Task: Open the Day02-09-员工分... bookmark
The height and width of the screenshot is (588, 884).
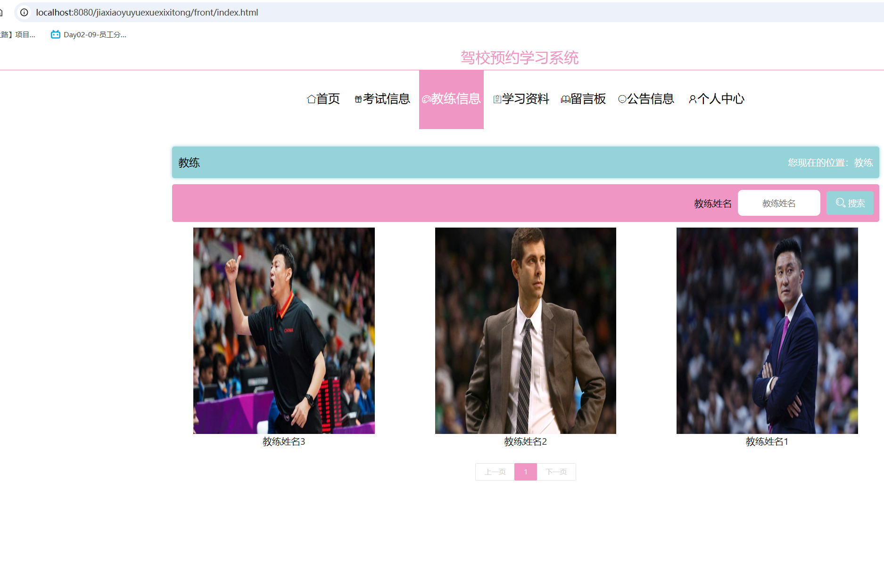Action: [89, 34]
